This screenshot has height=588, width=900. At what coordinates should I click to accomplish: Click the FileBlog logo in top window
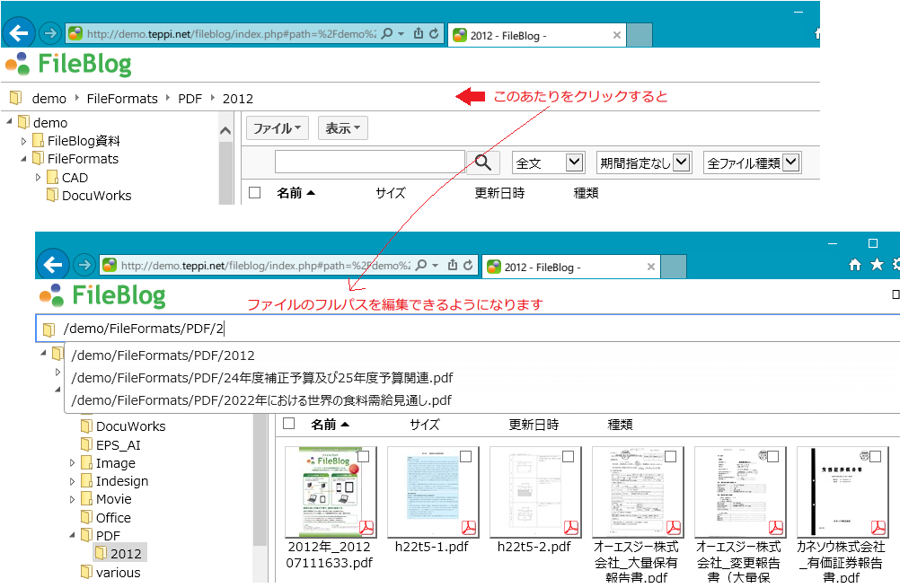tap(69, 64)
